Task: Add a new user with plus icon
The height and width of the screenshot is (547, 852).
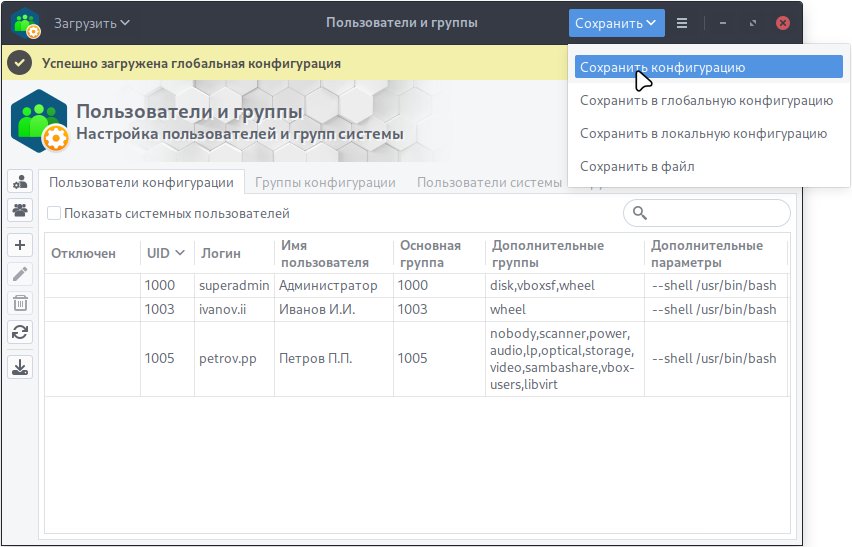Action: 20,245
